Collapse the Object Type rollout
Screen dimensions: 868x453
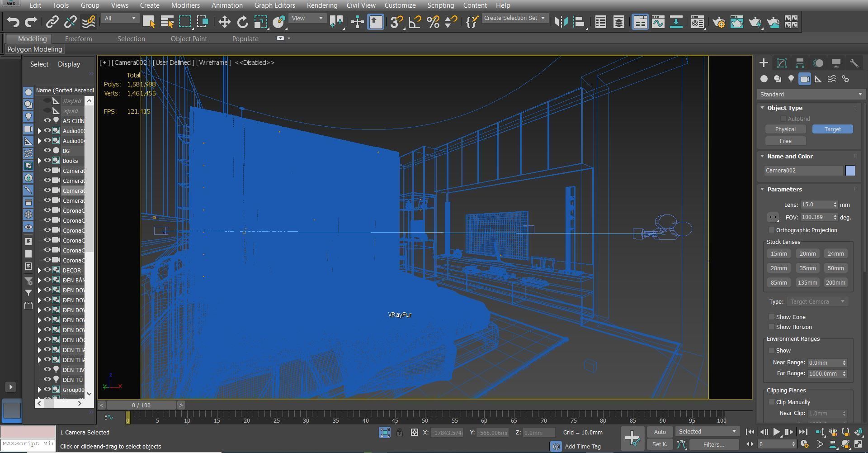[762, 108]
